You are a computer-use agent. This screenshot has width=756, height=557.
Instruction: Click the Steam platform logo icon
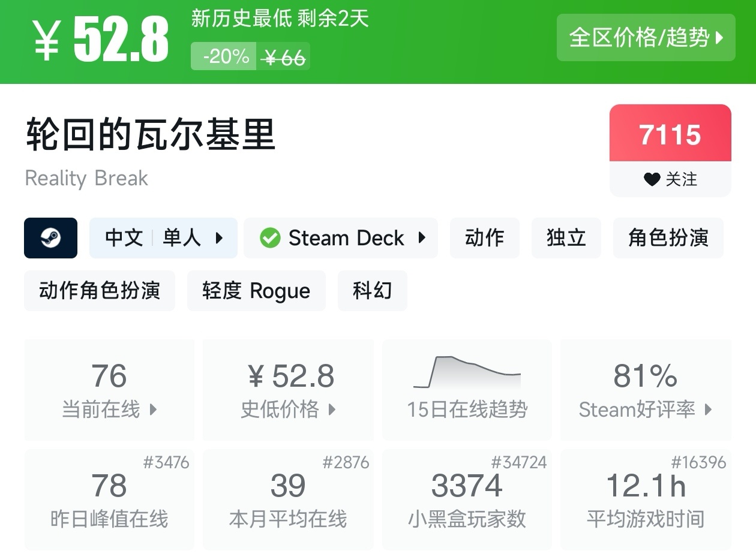pos(50,238)
